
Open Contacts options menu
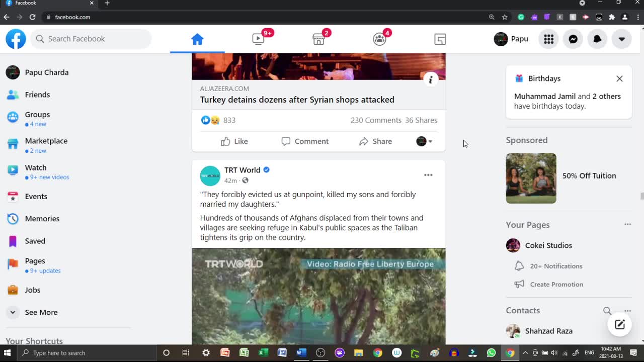pyautogui.click(x=627, y=311)
